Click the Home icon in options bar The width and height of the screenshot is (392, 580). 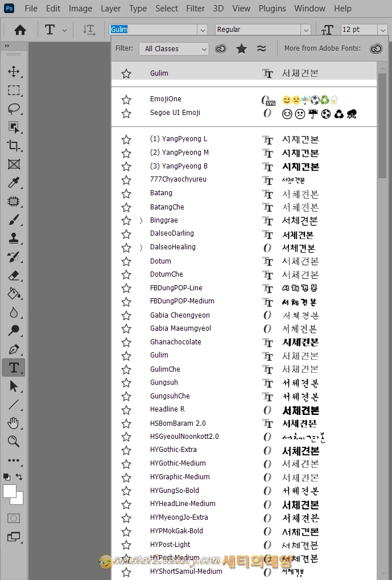click(x=20, y=30)
